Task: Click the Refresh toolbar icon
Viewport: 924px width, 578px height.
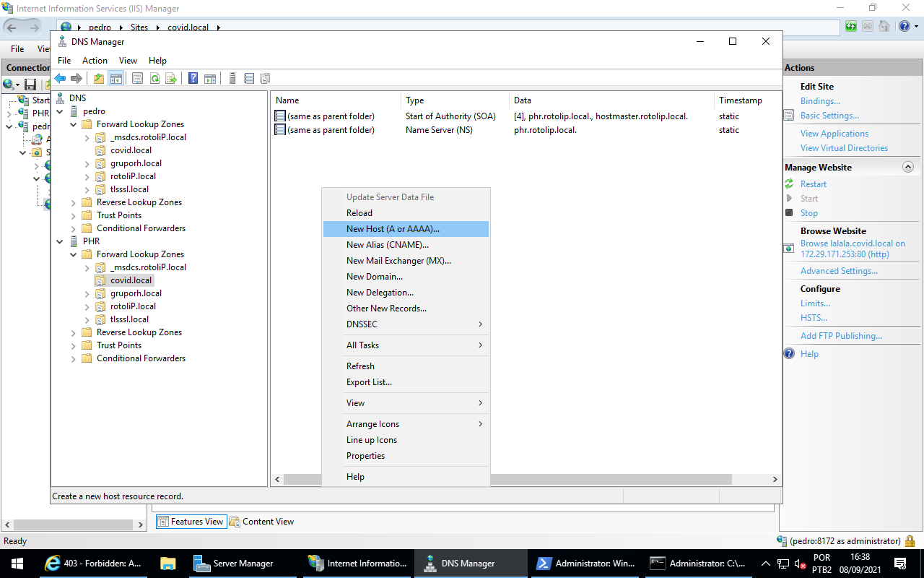Action: 154,78
